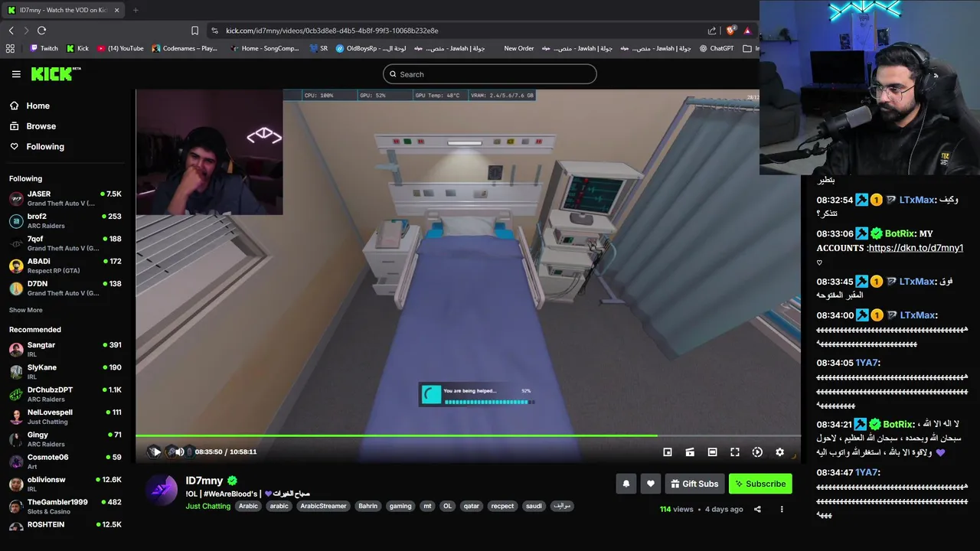Screen dimensions: 980x551
Task: Open Gingy's recommended channel
Action: pos(65,439)
